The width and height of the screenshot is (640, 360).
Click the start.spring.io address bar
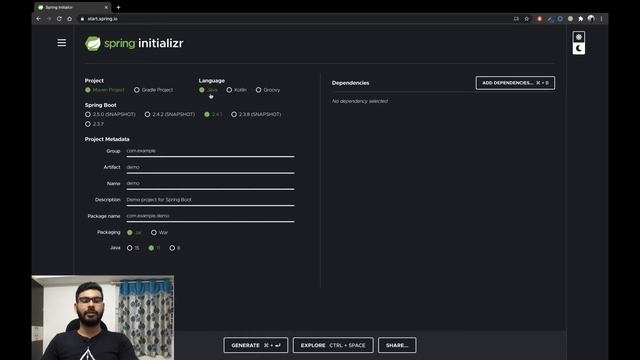point(294,19)
